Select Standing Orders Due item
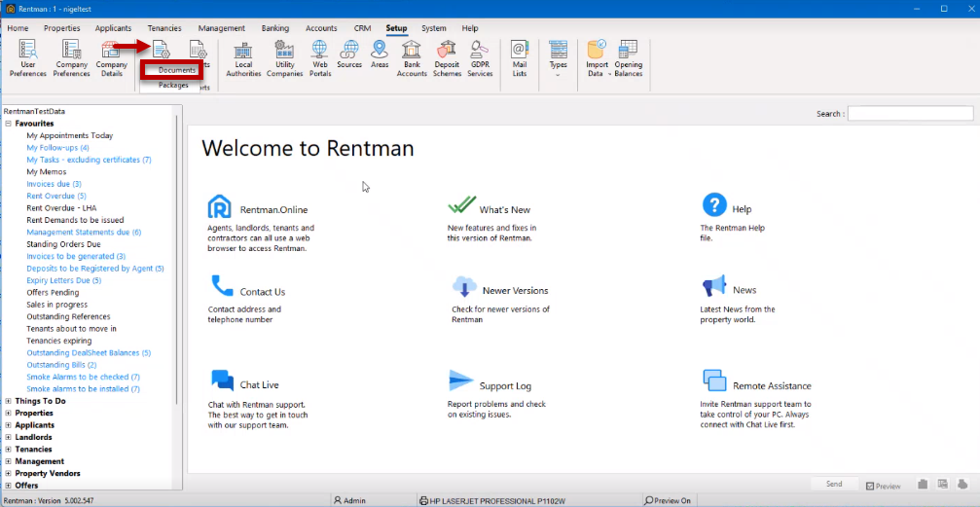The height and width of the screenshot is (507, 980). tap(63, 244)
